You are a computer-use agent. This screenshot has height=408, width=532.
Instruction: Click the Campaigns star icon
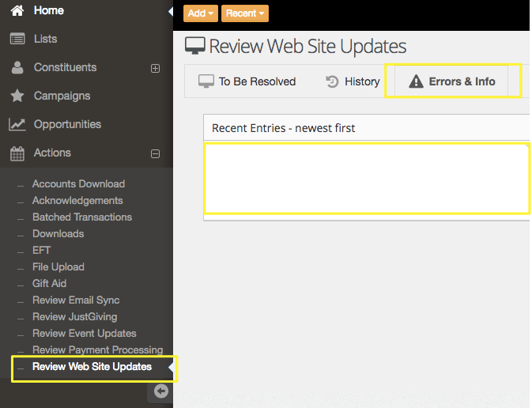point(17,96)
